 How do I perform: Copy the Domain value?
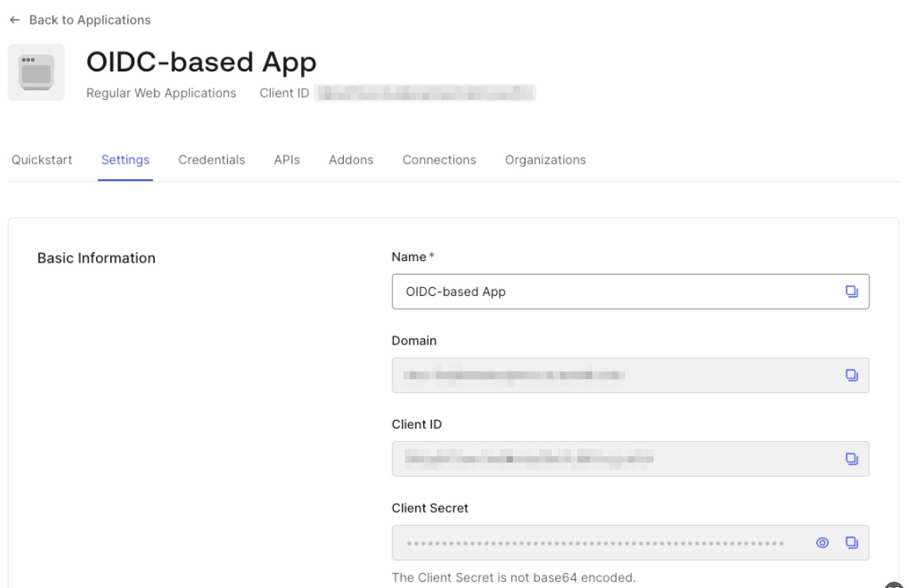[851, 375]
